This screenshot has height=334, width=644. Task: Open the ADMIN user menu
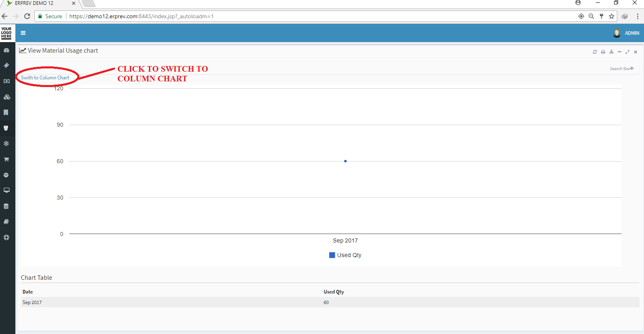pyautogui.click(x=632, y=33)
